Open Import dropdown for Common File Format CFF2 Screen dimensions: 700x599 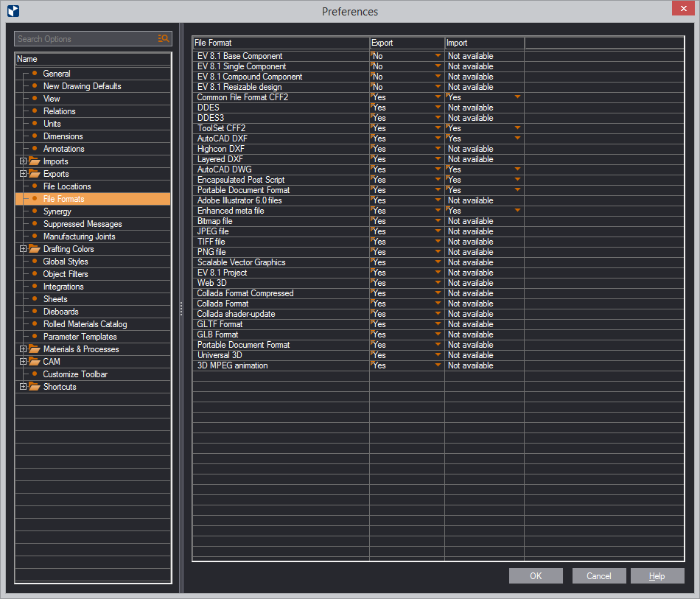tap(517, 97)
